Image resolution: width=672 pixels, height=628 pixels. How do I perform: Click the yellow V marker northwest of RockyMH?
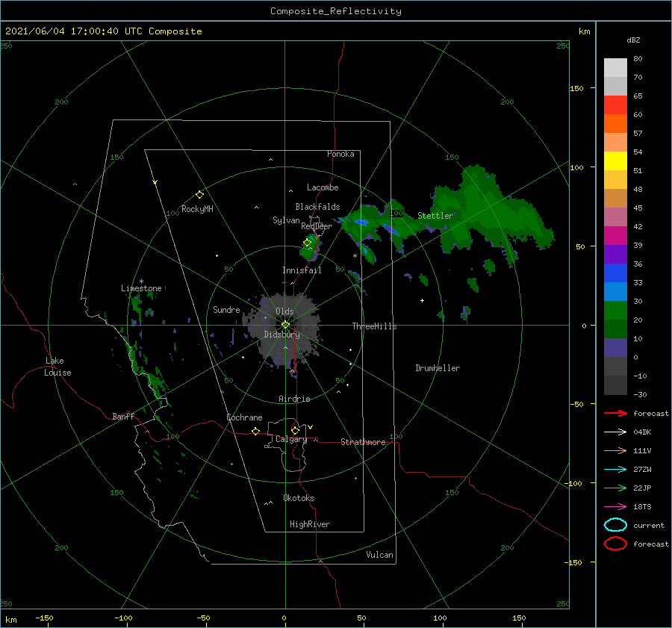pyautogui.click(x=155, y=182)
